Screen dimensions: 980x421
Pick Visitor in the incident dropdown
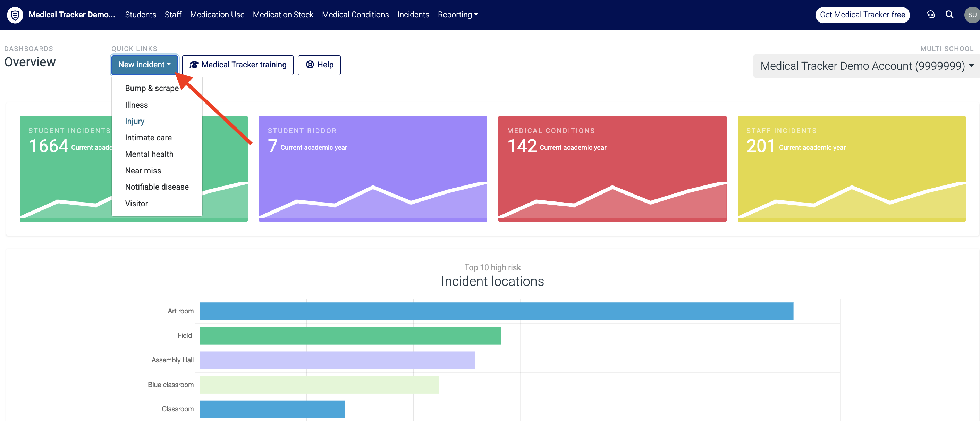136,204
